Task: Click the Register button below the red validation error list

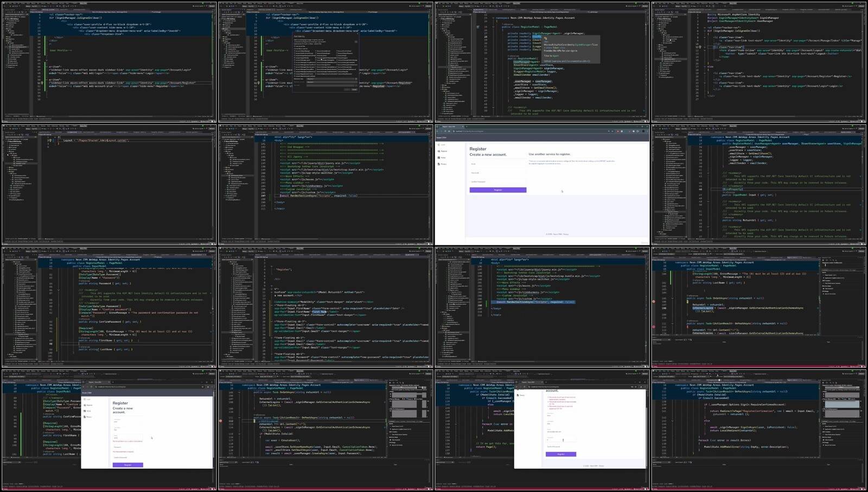Action: (x=561, y=454)
